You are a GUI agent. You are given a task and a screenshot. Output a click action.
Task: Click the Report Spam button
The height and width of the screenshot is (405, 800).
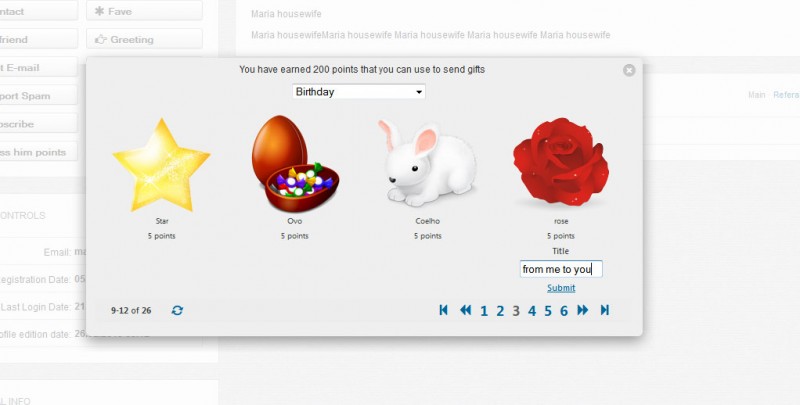(38, 95)
